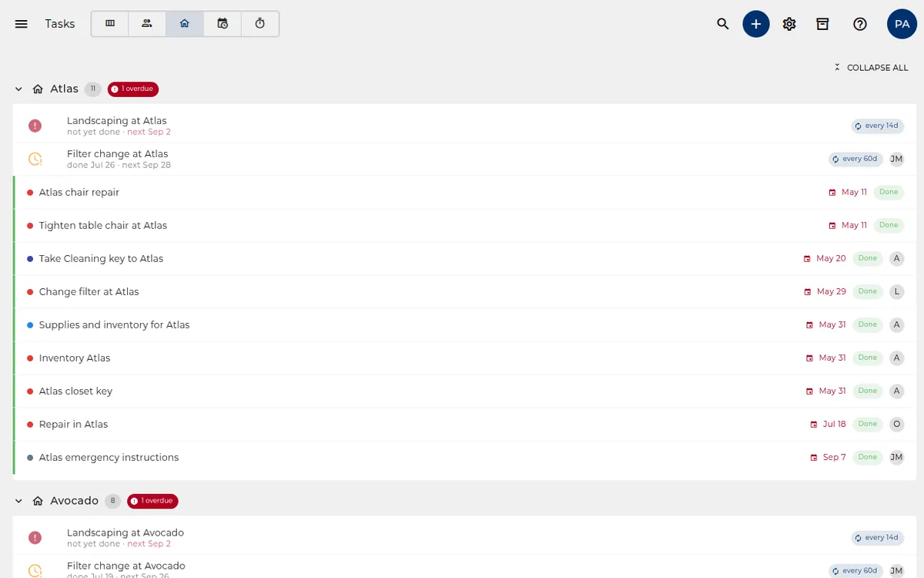Click the Atlas task count badge 11
924x578 pixels.
pos(93,89)
